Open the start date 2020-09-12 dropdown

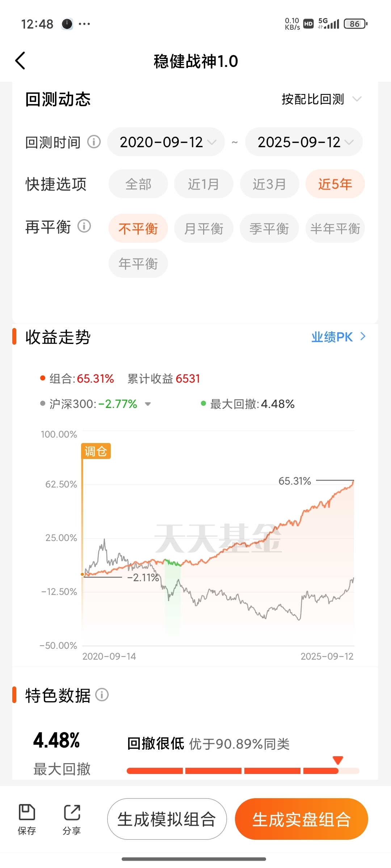166,142
